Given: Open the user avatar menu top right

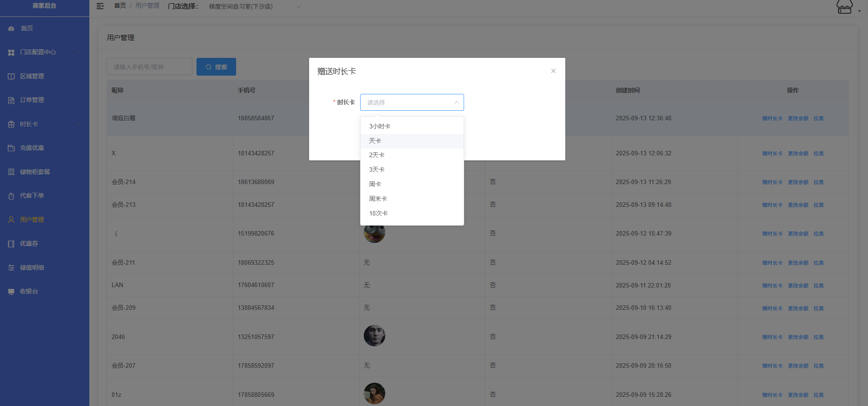Looking at the screenshot, I should pos(847,7).
